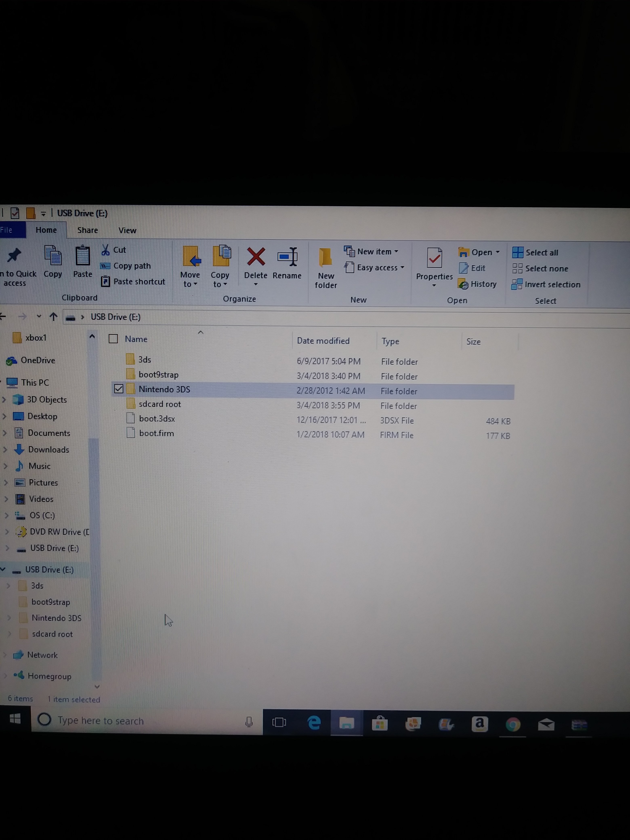Sort files by Name column header

pyautogui.click(x=136, y=339)
